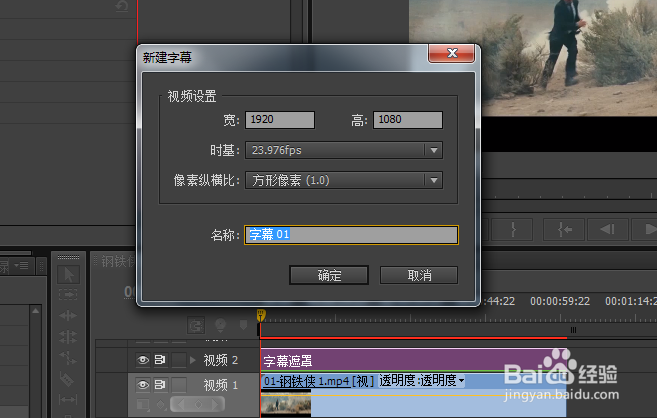Screen dimensions: 657x418
Task: Click the 高 field showing 1080
Action: point(408,120)
